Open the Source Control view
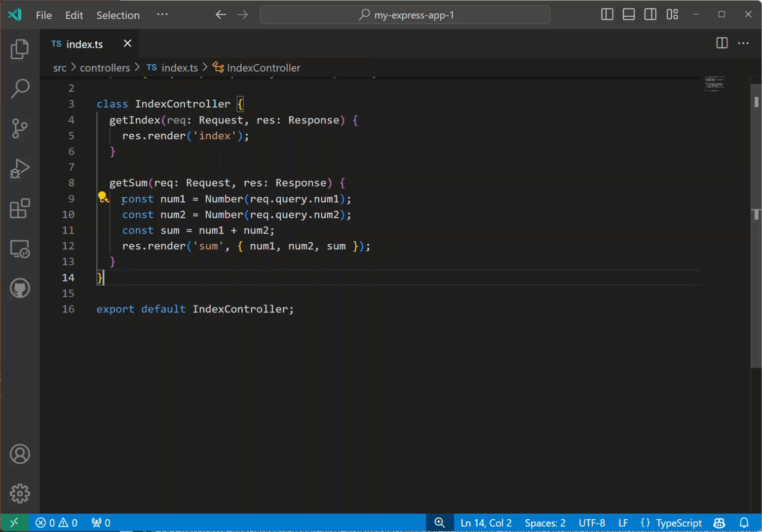 point(20,128)
